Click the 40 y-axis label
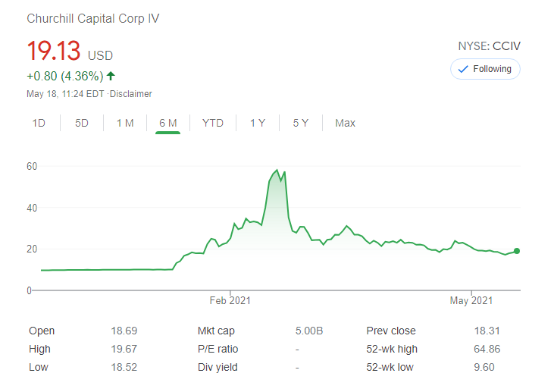This screenshot has width=554, height=392. (x=32, y=208)
